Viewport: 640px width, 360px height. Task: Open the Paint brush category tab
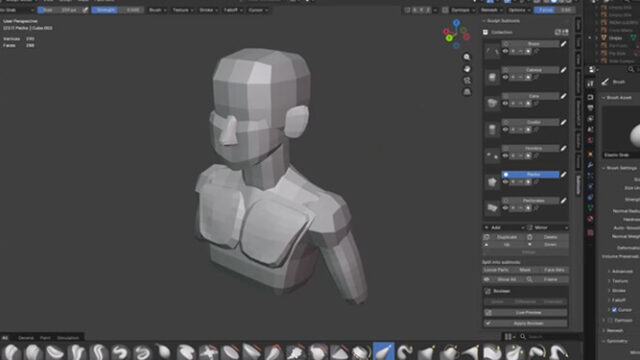[45, 338]
